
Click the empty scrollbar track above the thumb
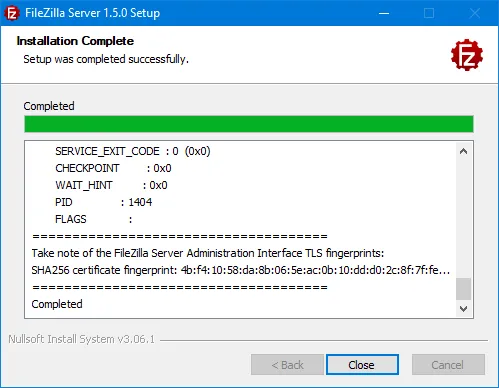point(463,218)
